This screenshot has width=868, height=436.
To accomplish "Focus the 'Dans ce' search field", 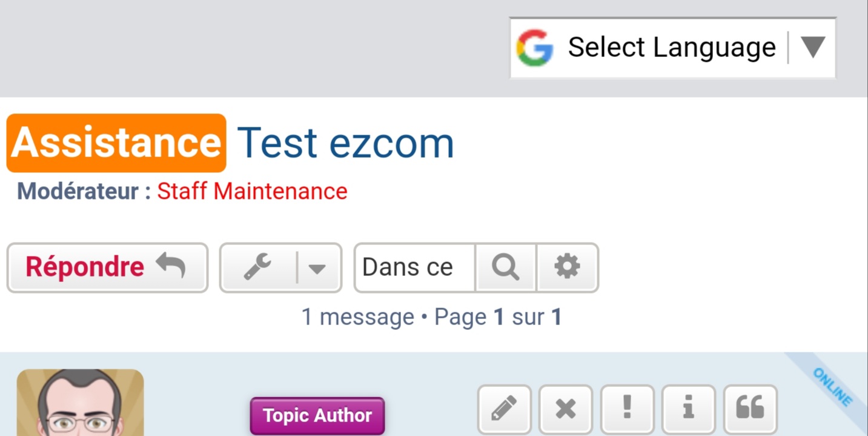I will coord(415,267).
